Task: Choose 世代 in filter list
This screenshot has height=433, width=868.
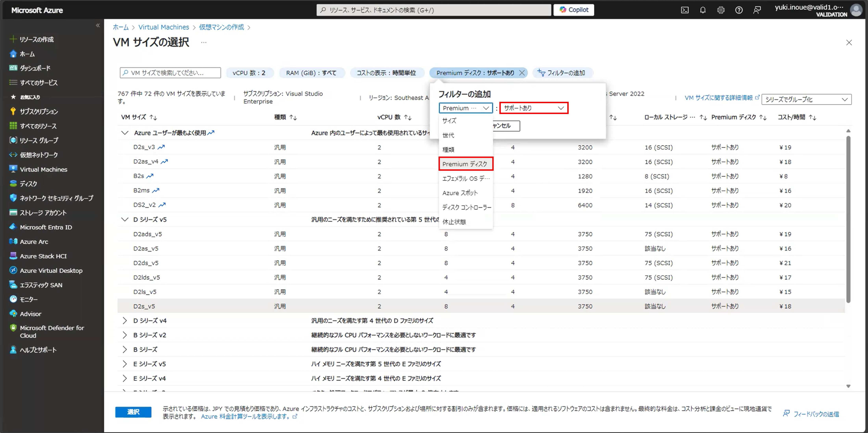Action: tap(466, 135)
